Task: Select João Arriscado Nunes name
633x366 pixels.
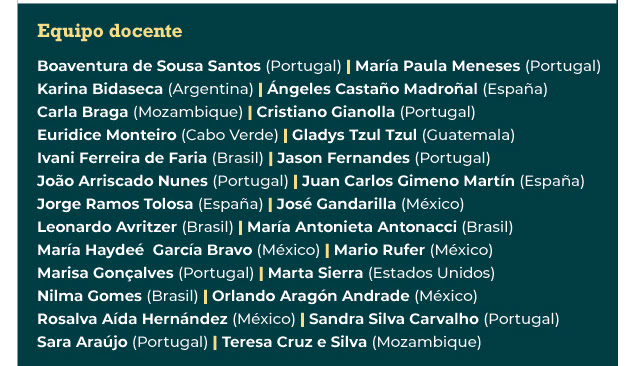Action: [122, 181]
